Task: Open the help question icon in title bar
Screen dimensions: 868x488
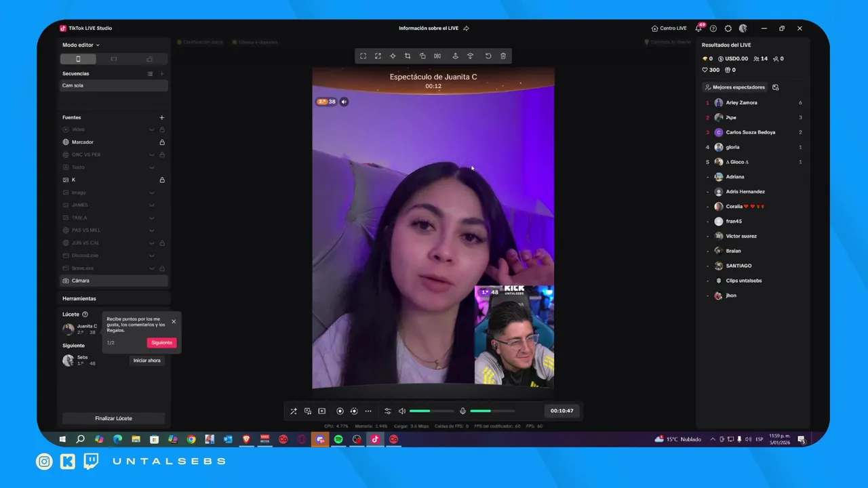Action: tap(713, 28)
